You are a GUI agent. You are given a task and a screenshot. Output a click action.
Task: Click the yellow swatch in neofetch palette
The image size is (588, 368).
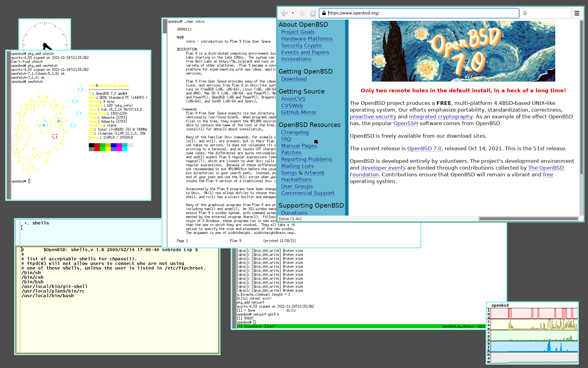[x=108, y=147]
